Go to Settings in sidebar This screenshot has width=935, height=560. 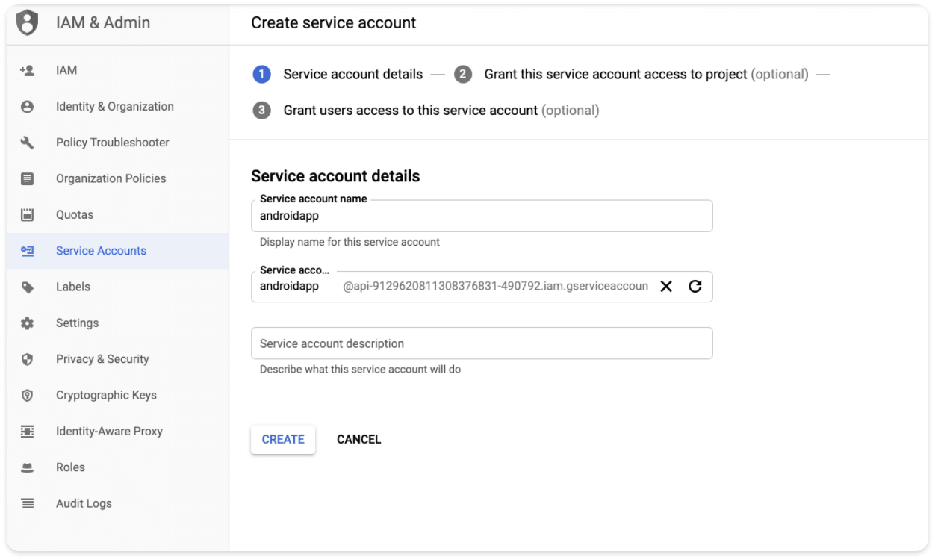[x=117, y=323]
